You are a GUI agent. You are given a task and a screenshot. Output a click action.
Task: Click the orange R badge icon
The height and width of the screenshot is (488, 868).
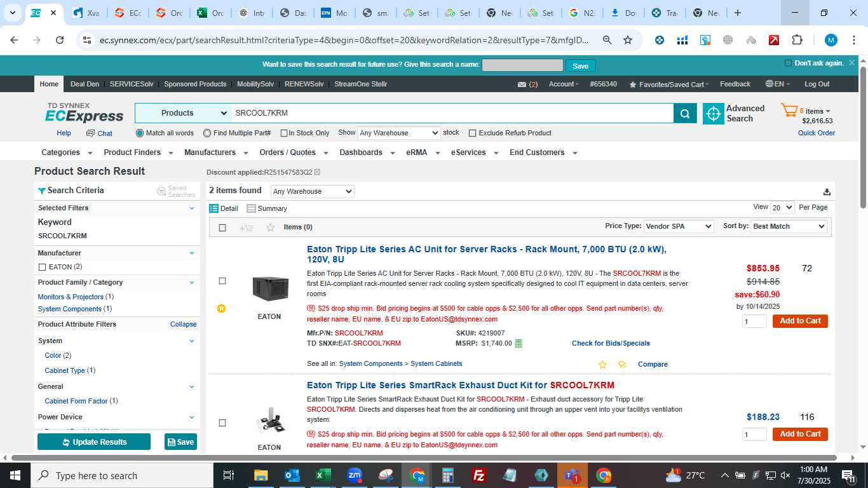pos(222,309)
